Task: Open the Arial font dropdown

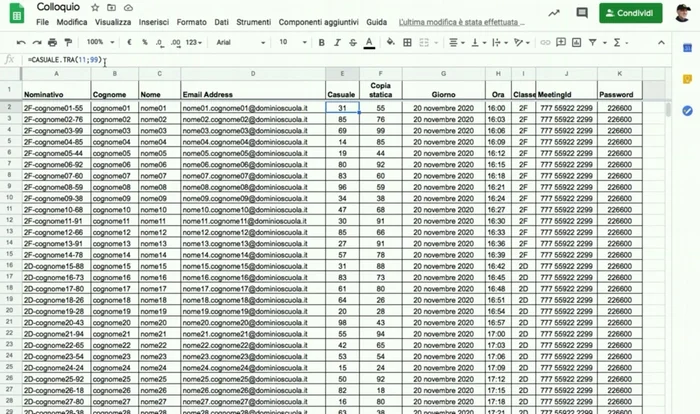Action: click(241, 42)
